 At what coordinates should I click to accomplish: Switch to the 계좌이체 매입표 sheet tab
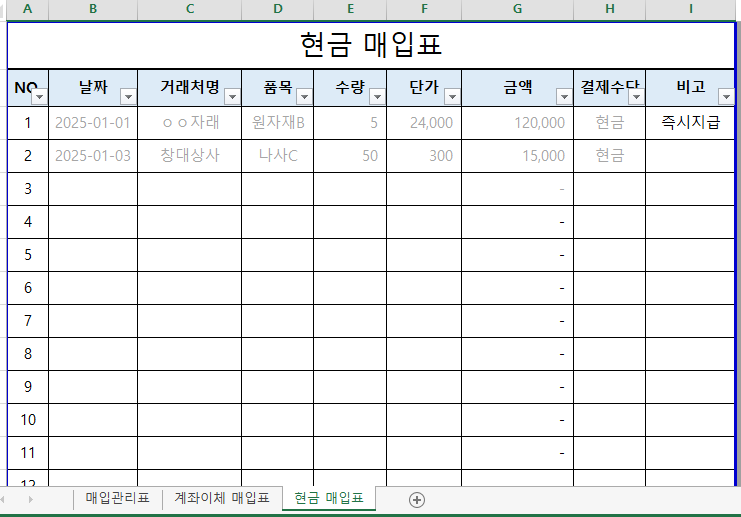(221, 498)
